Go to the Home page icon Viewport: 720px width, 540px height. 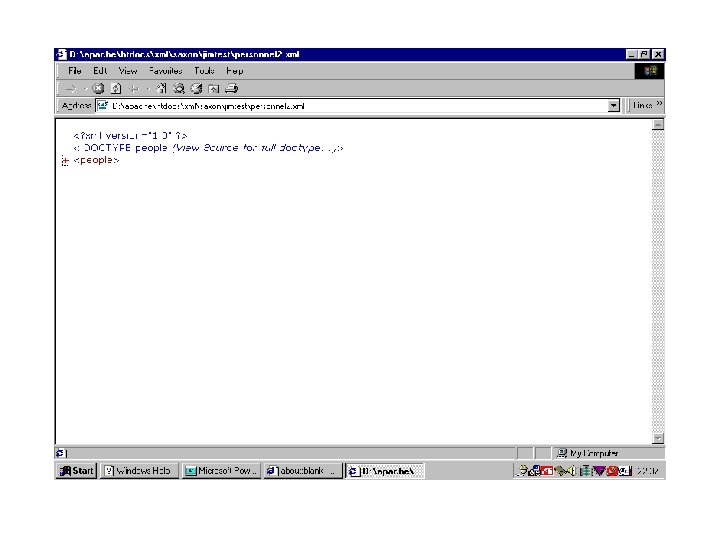[162, 88]
